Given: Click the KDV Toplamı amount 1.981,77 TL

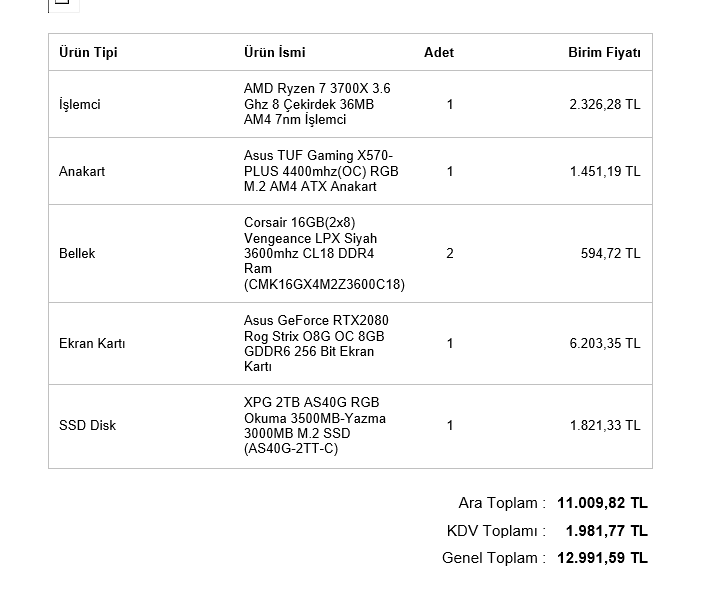Looking at the screenshot, I should point(606,531).
